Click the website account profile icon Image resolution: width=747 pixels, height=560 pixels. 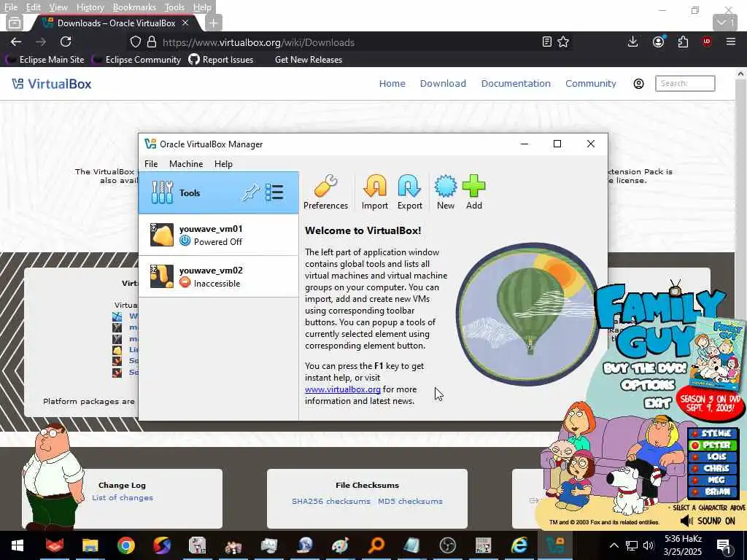point(638,84)
